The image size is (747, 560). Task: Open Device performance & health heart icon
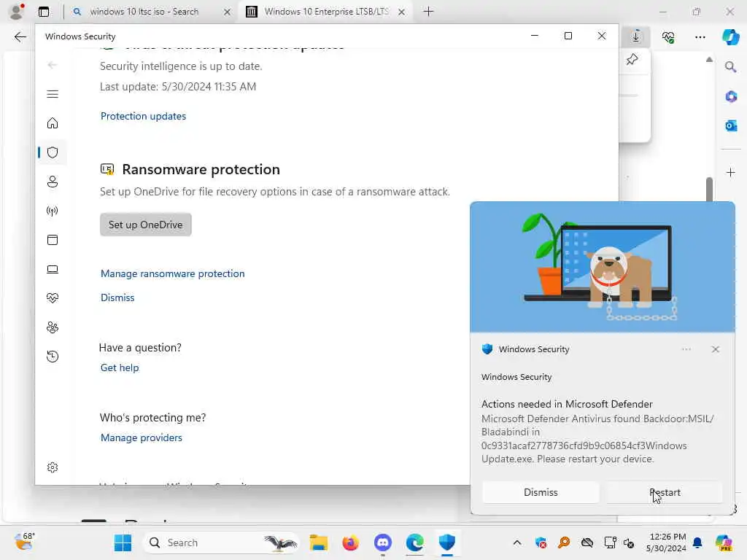coord(53,298)
